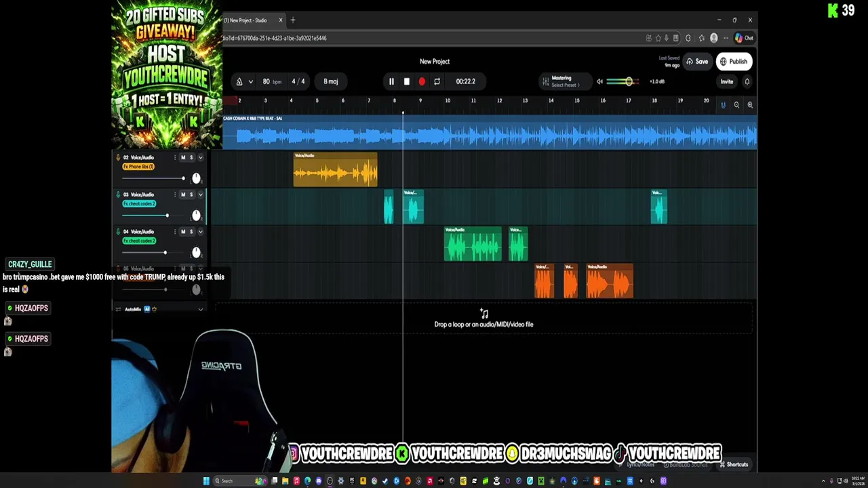The image size is (868, 488).
Task: Expand the AutoMix panel chevron
Action: (x=200, y=309)
